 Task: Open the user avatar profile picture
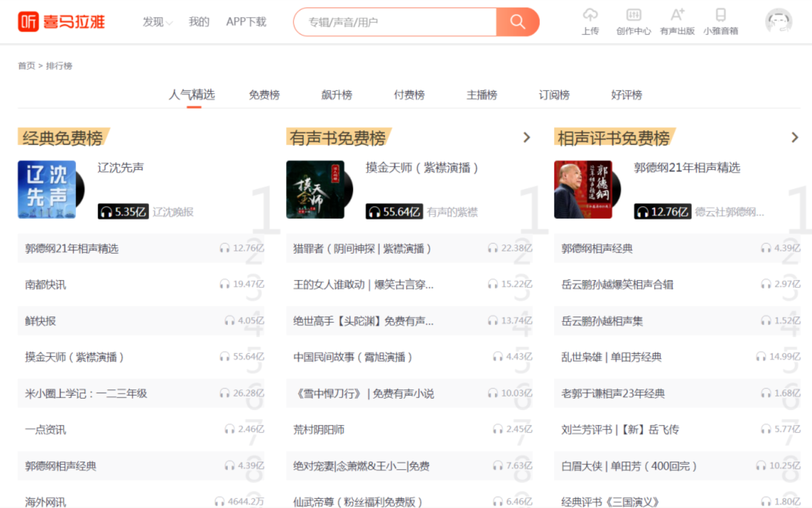(x=779, y=22)
